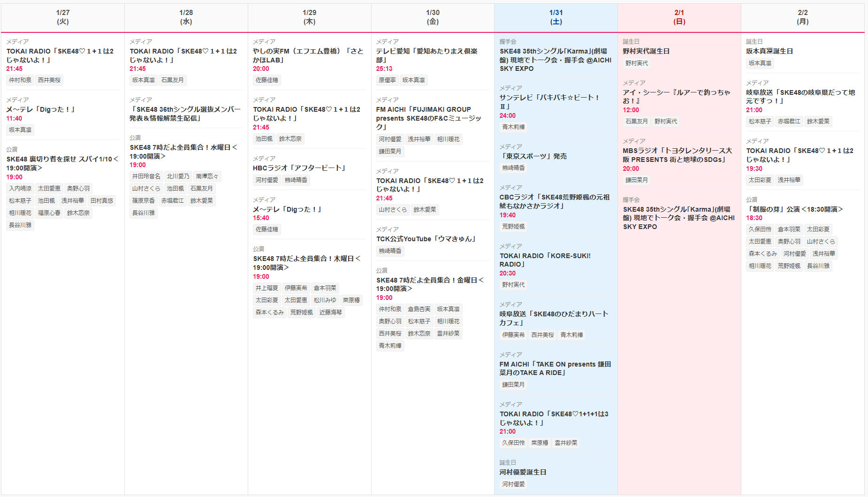Open やしの実FM「さとかほLAB」event
The image size is (868, 497).
[x=308, y=55]
